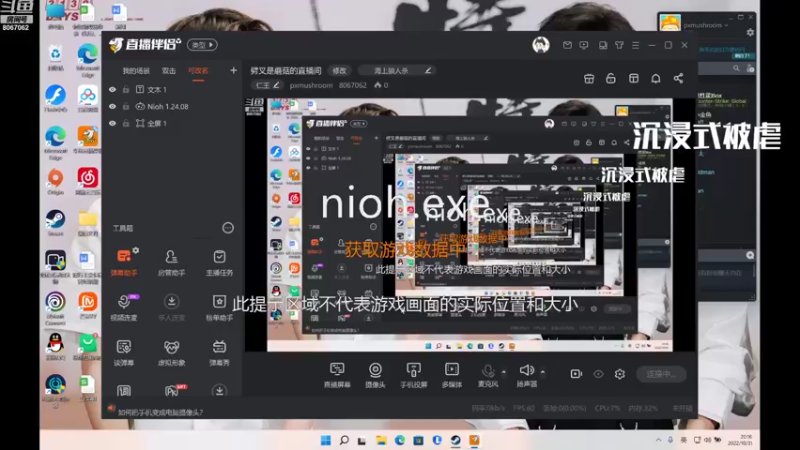Open the 词 lyrics tool icon

coord(124,391)
